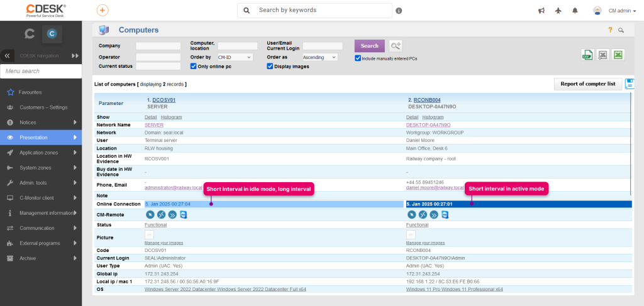Expand the System zones arrow

tap(75, 168)
